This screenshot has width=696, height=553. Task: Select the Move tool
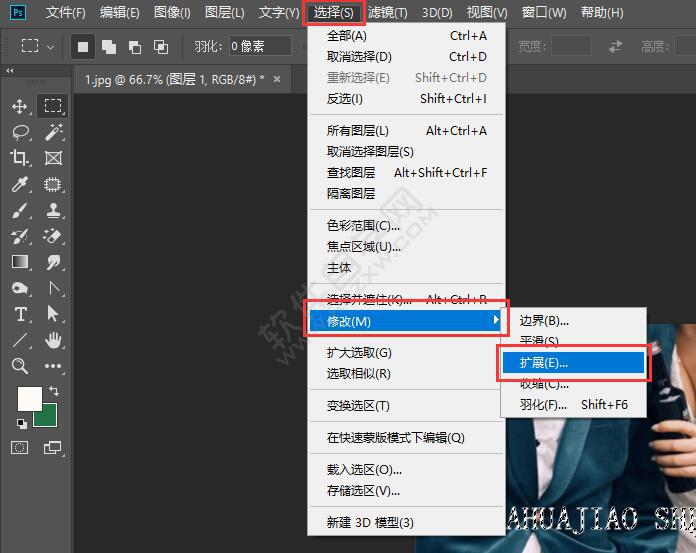pos(20,106)
